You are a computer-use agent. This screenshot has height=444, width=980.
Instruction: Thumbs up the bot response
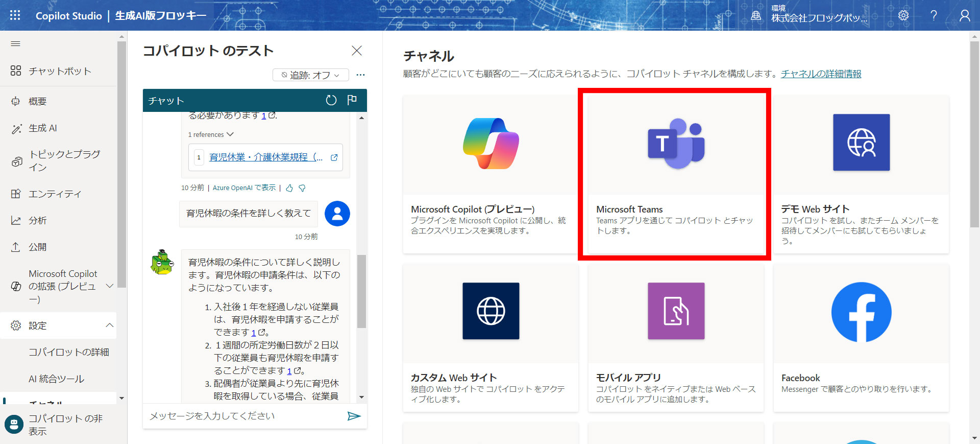[x=289, y=188]
